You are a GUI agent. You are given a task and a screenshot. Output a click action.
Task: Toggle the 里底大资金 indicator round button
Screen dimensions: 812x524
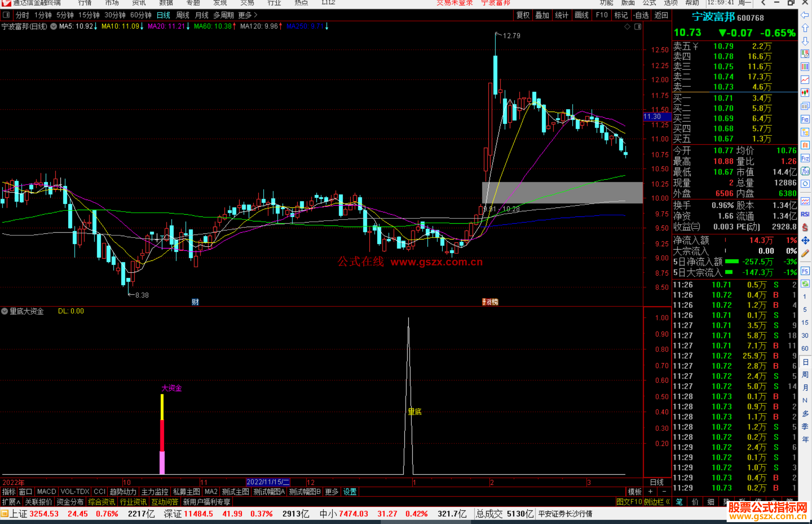tap(5, 311)
